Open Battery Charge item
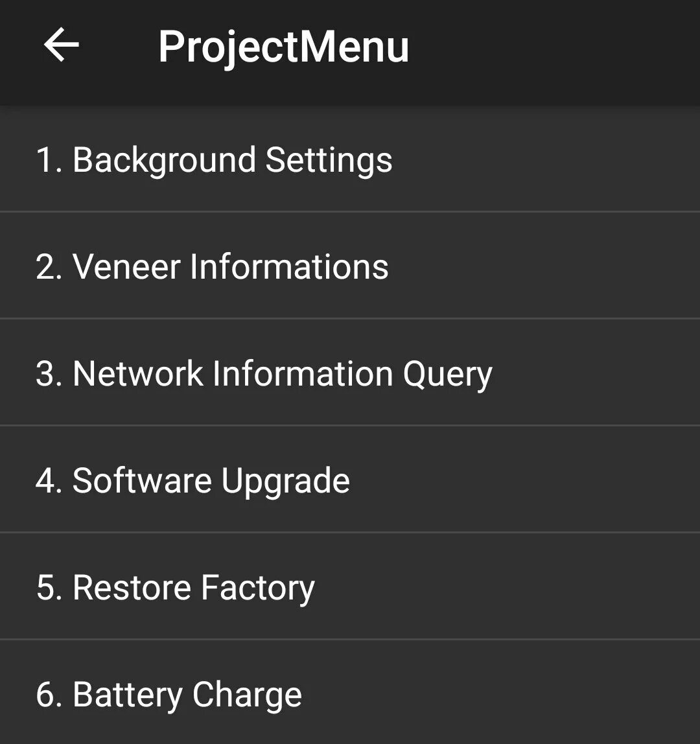The height and width of the screenshot is (744, 700). click(x=350, y=693)
